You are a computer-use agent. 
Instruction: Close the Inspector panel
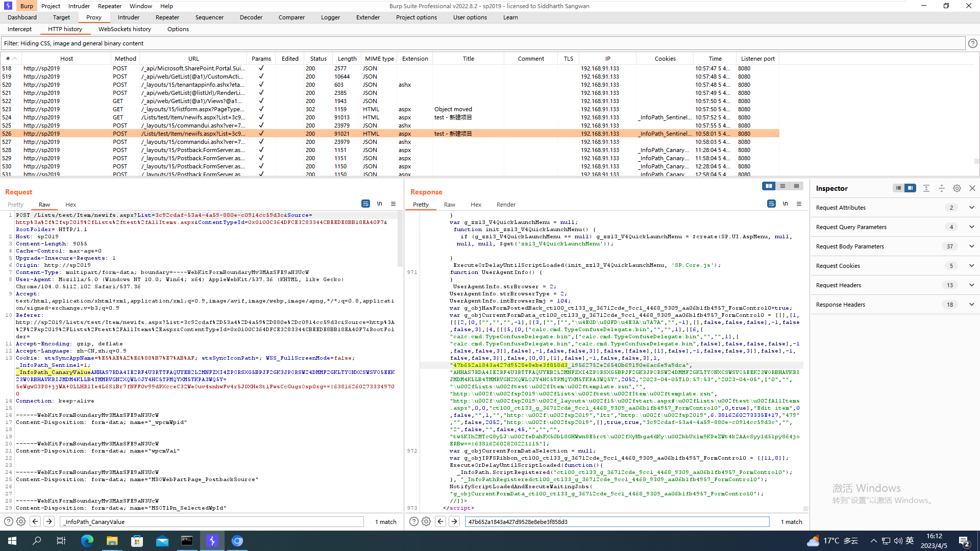click(972, 188)
